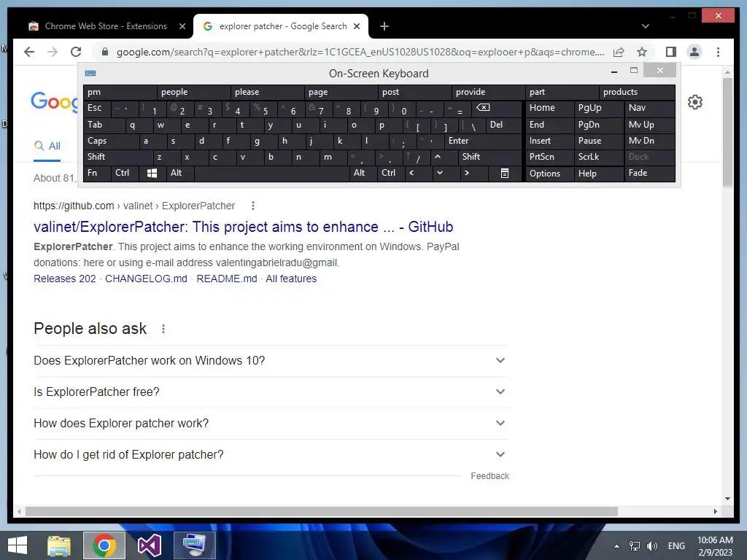This screenshot has height=560, width=747.
Task: Toggle the left Alt key on keyboard
Action: (x=180, y=174)
